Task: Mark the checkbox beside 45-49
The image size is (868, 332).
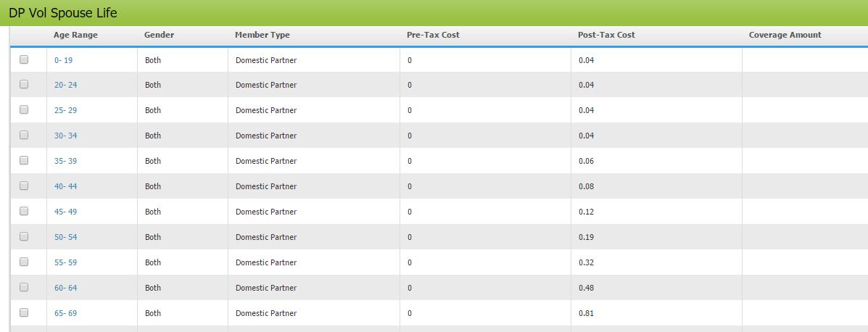Action: coord(24,211)
